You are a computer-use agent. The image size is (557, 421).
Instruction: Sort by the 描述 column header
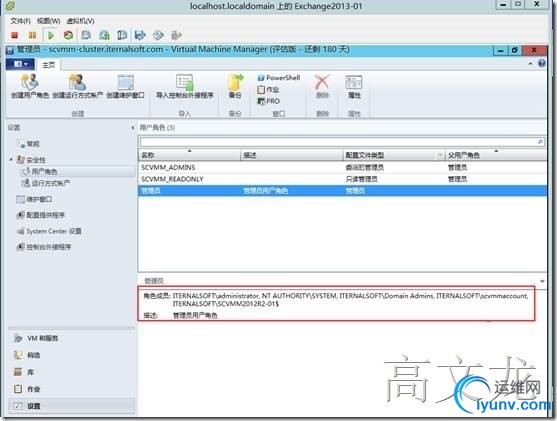tap(291, 155)
